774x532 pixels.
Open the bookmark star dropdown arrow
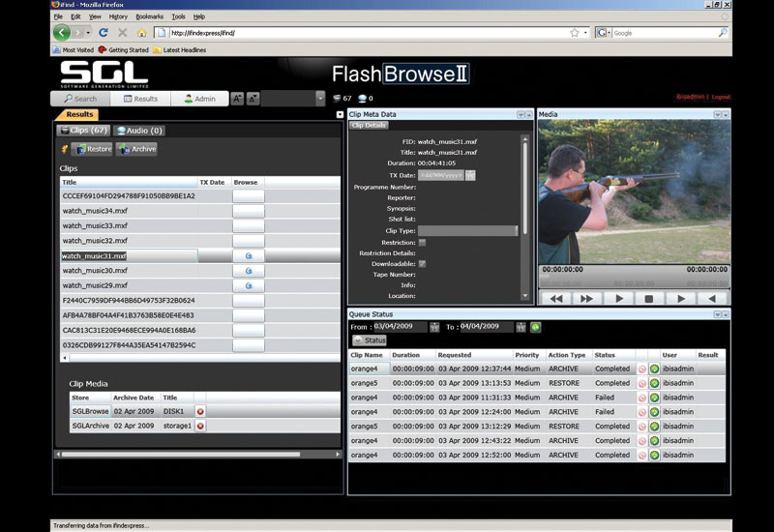tap(585, 33)
